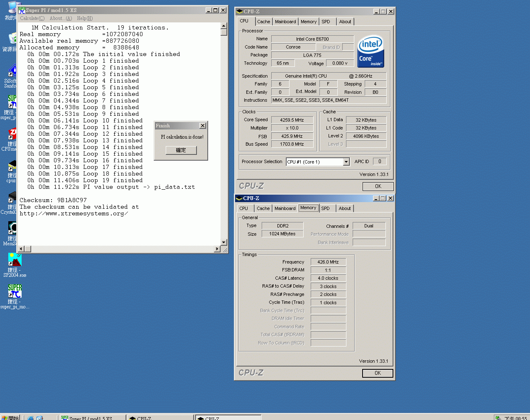This screenshot has width=530, height=420.
Task: Switch to Mainboard tab in upper CPU-Z
Action: (285, 22)
